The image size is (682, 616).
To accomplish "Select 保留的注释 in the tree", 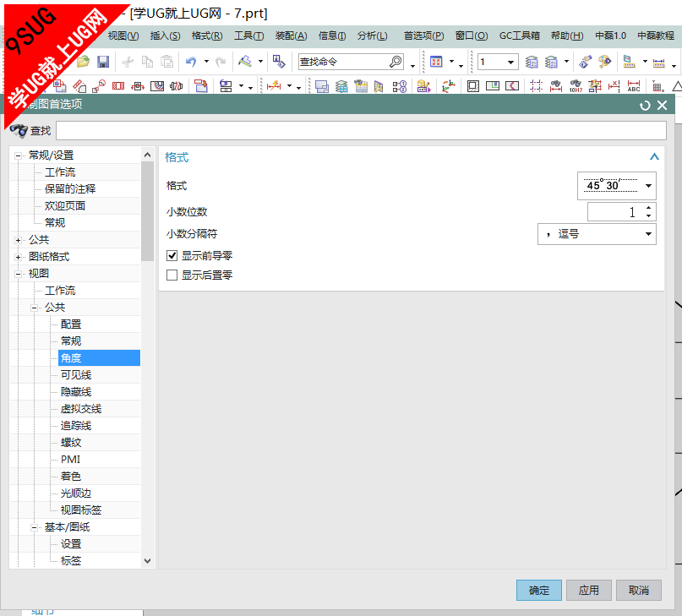I will tap(70, 188).
